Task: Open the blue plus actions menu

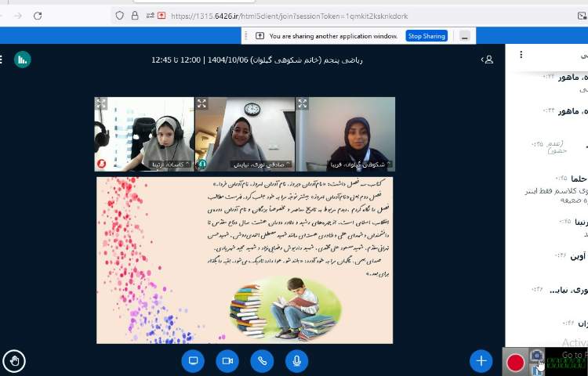Action: (481, 360)
